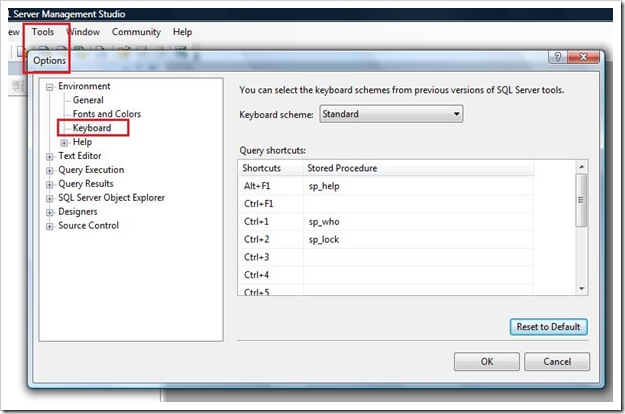Collapse the Environment tree node
Image resolution: width=625 pixels, height=414 pixels.
[x=49, y=87]
